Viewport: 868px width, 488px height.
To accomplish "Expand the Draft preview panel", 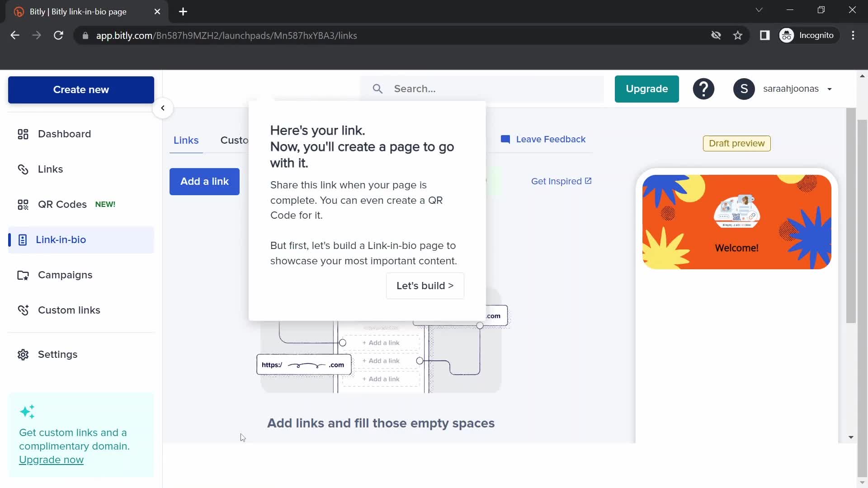I will pos(737,143).
